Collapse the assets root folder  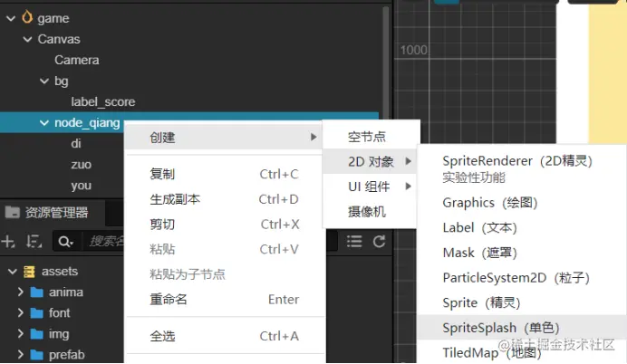pos(13,272)
